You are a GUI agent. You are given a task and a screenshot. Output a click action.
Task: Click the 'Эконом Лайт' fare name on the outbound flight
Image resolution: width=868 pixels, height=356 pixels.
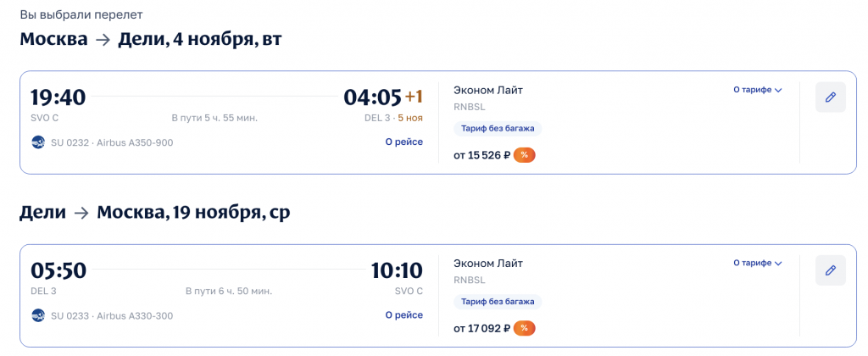pyautogui.click(x=488, y=91)
